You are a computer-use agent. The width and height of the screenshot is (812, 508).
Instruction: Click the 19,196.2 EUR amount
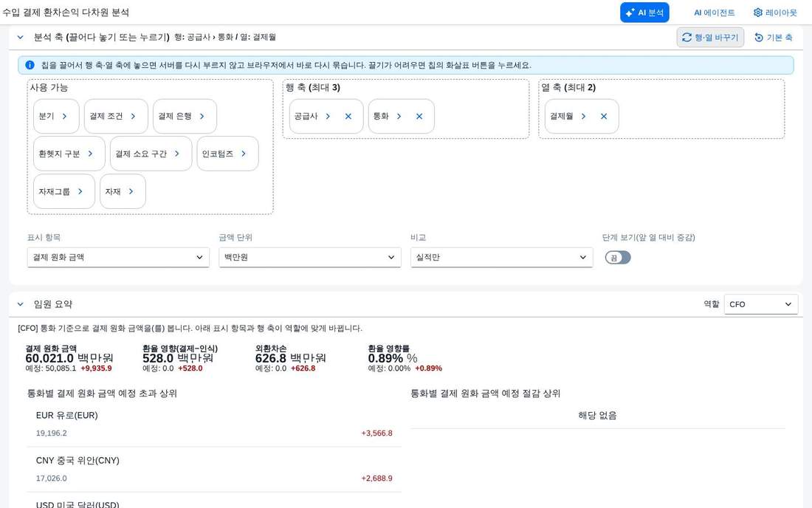(51, 433)
